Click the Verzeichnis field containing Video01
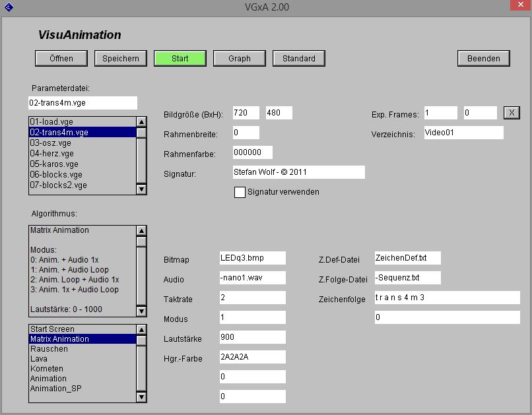Screen dimensions: 532x415 (462, 132)
